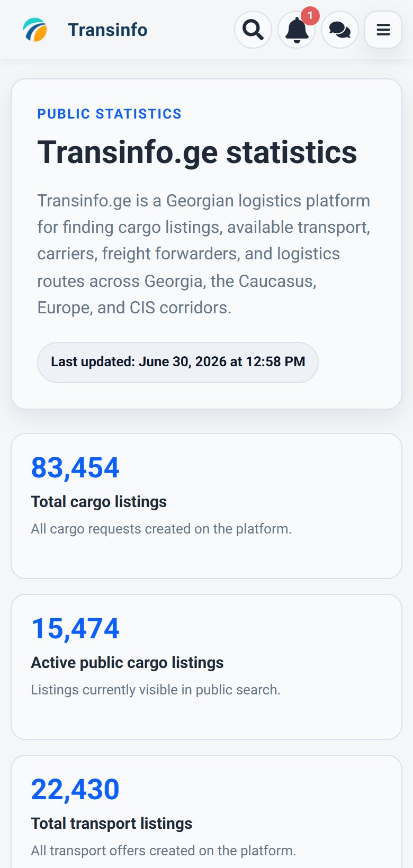Click the 83,454 cargo count figure
413x868 pixels.
[x=75, y=468]
